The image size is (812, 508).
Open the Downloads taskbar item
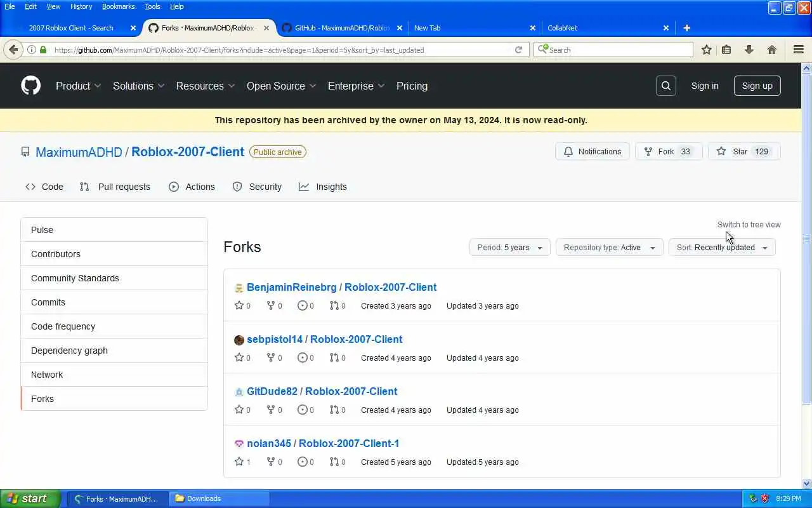click(x=220, y=498)
